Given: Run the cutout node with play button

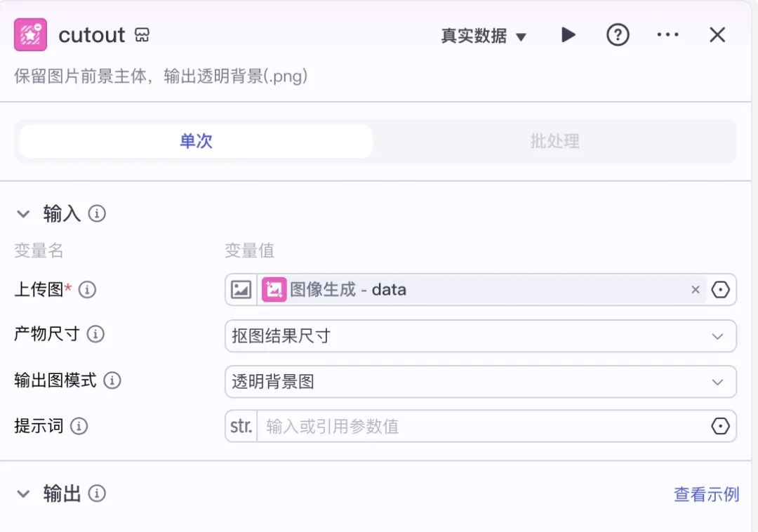Looking at the screenshot, I should click(x=568, y=35).
